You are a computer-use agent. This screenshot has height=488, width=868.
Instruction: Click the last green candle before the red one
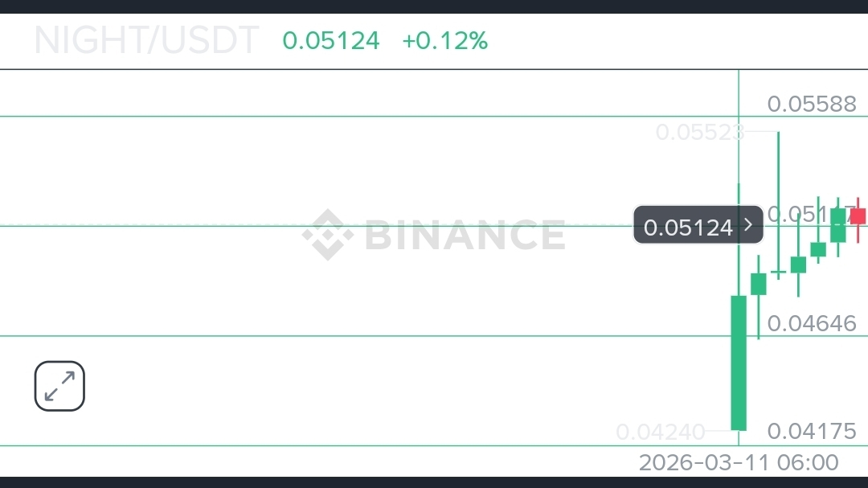click(838, 226)
